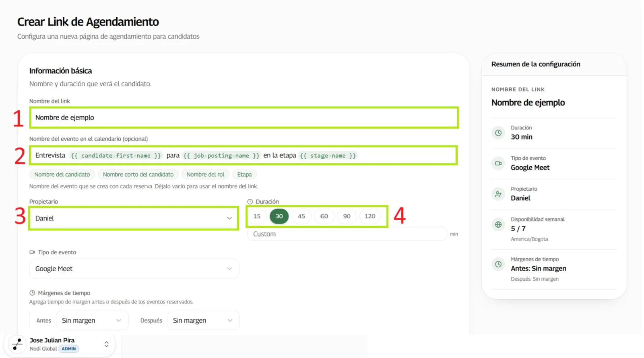
Task: Click the summary Duración clock icon
Action: [498, 133]
